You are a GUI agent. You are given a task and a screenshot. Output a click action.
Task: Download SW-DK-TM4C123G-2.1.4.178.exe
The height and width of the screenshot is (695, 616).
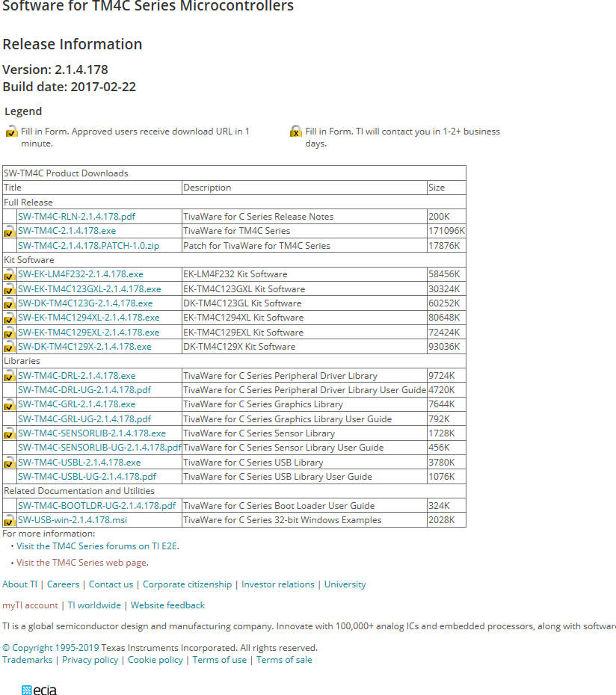85,303
